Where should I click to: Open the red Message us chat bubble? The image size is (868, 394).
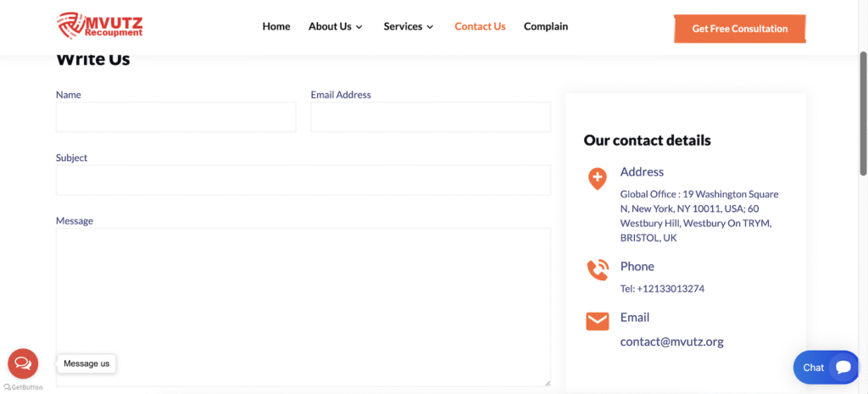pyautogui.click(x=23, y=363)
